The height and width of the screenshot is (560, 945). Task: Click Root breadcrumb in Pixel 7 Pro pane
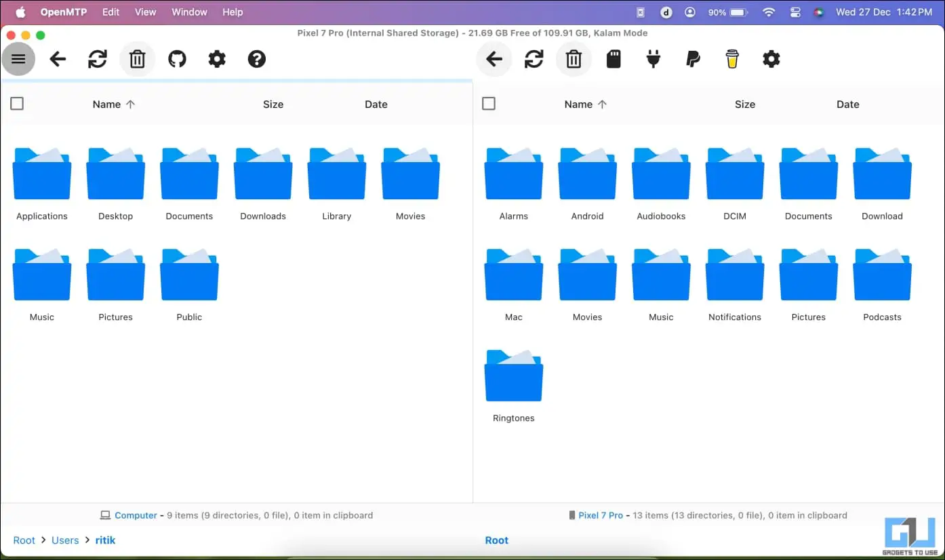(x=497, y=540)
